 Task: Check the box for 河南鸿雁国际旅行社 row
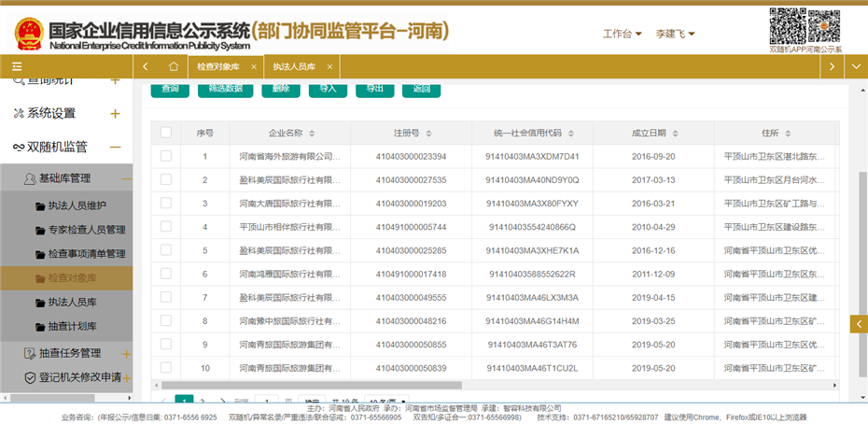166,274
